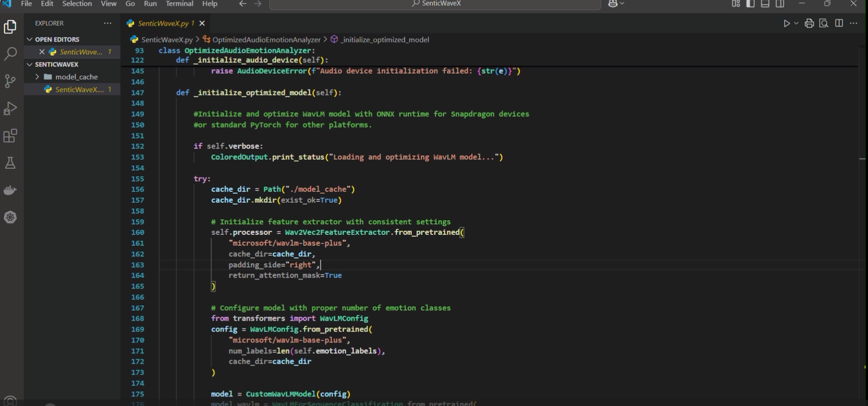Toggle the secondary side bar layout button
868x406 pixels.
[780, 4]
